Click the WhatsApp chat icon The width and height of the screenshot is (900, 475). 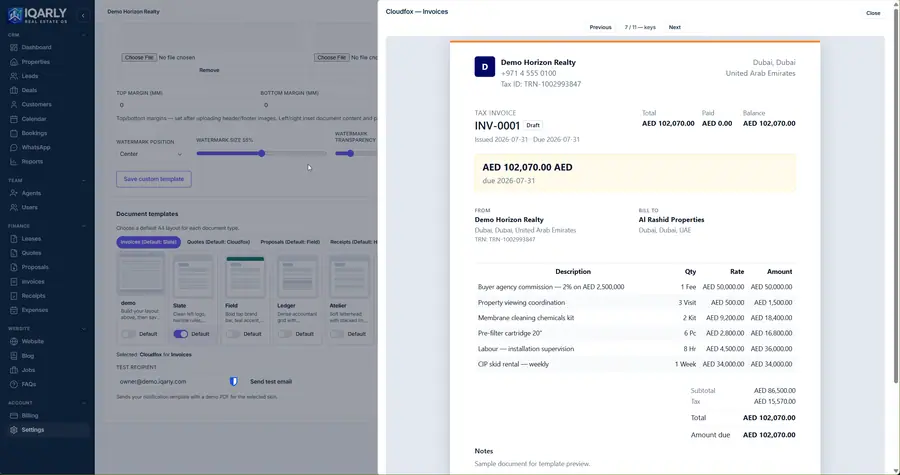click(14, 147)
